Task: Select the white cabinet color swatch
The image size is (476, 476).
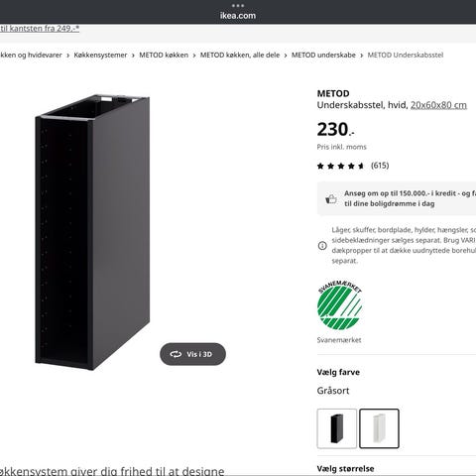Action: pyautogui.click(x=379, y=428)
